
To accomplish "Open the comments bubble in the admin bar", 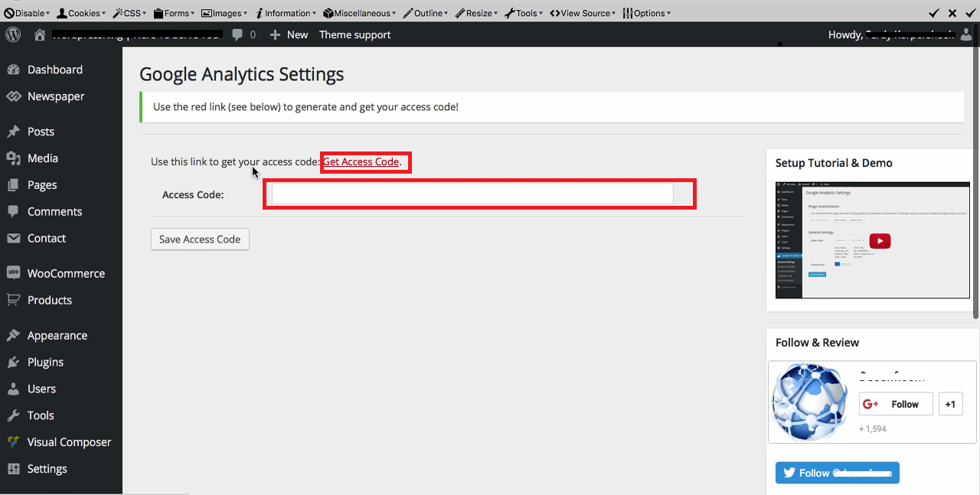I will click(x=238, y=34).
